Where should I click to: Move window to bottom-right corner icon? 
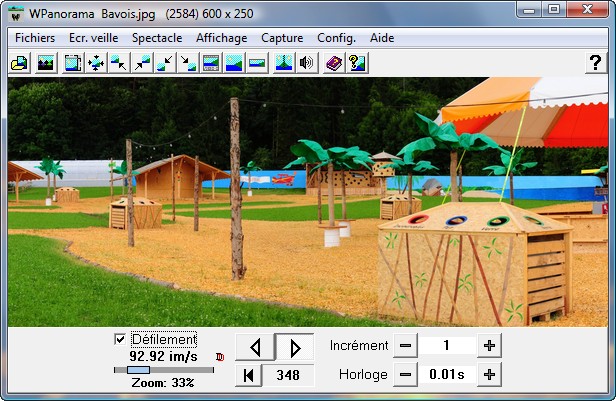(x=188, y=63)
